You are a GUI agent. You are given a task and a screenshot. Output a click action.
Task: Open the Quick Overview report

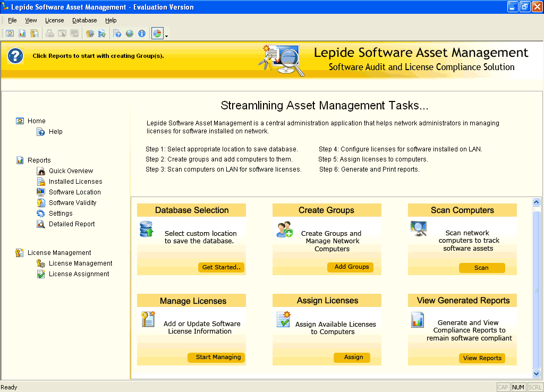point(70,171)
